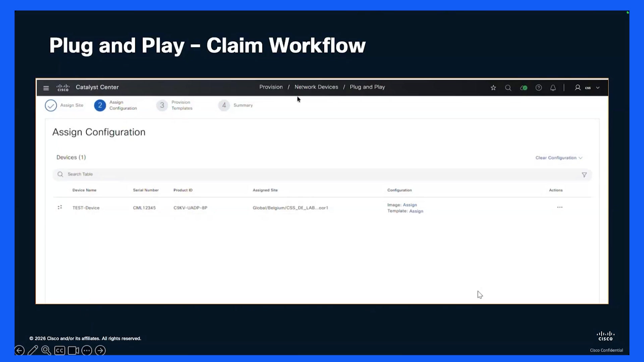Select the Provision Templates step
Screen dimensions: 644x362
[174, 105]
